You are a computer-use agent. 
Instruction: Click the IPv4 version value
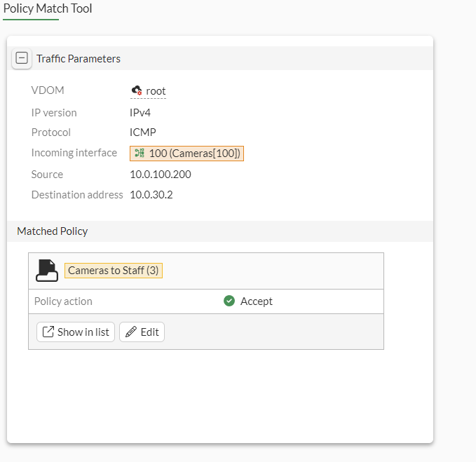(140, 112)
